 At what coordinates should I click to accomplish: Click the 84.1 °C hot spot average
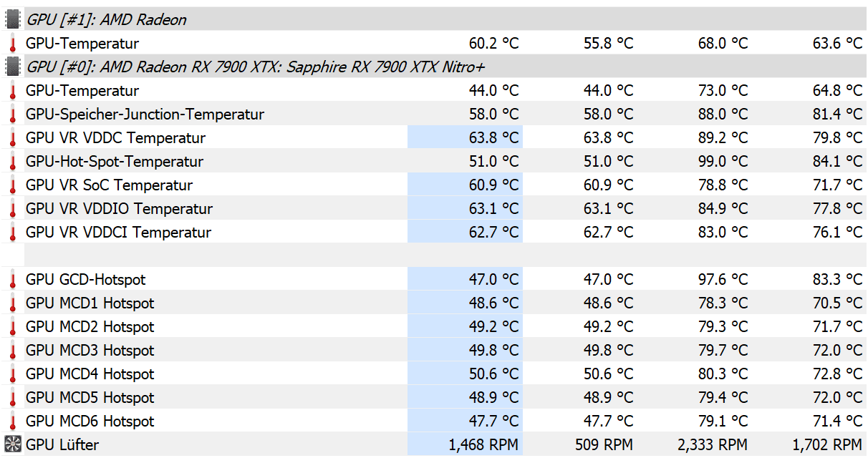(x=837, y=162)
